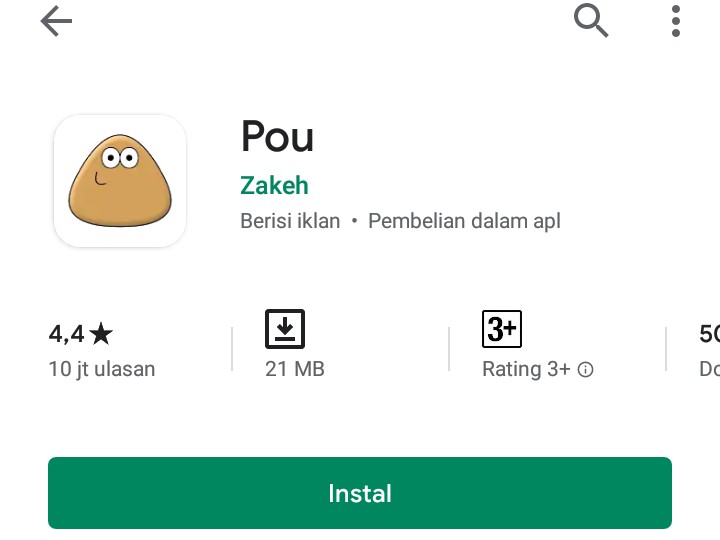Screen dimensions: 720x540
Task: Tap the Pou app title
Action: [x=277, y=136]
